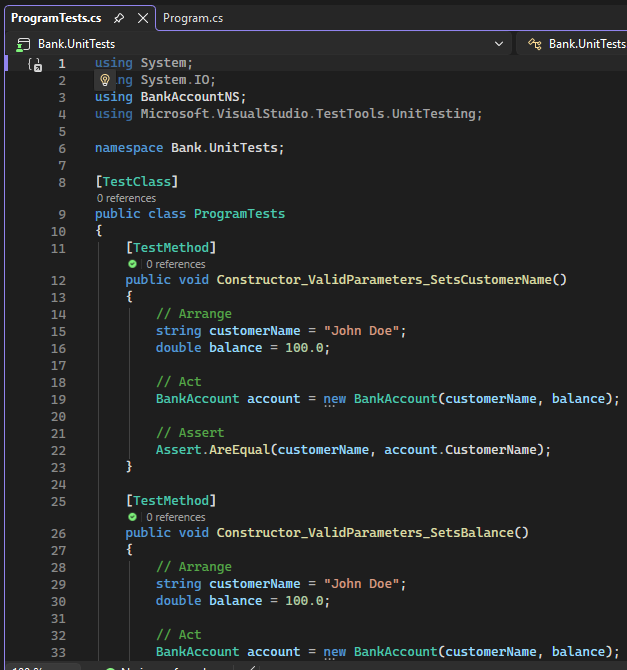Image resolution: width=627 pixels, height=670 pixels.
Task: Click the lightbulb quick actions icon on line 2
Action: 105,79
